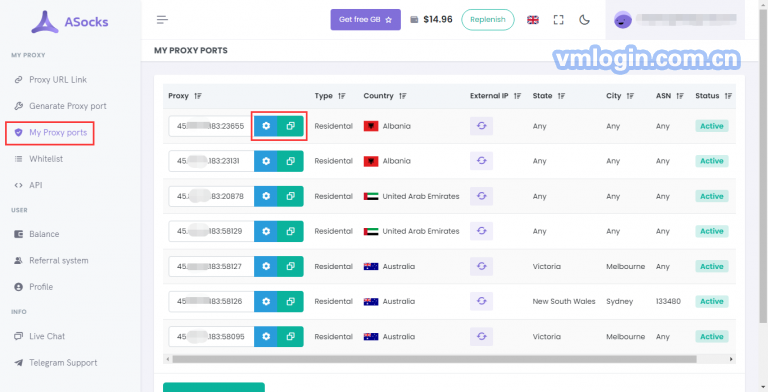Screen dimensions: 768x392
Task: Refresh external IP for port 58095 row
Action: 481,337
